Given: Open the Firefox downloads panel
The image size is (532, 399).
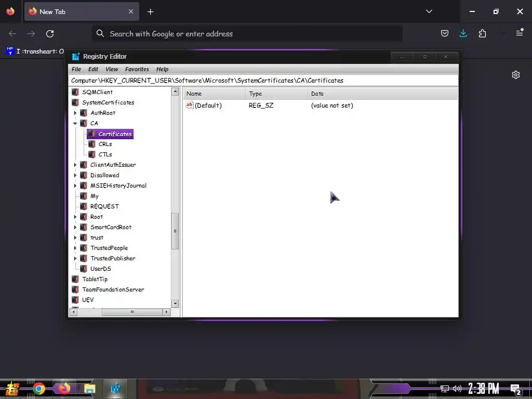Looking at the screenshot, I should (x=463, y=33).
